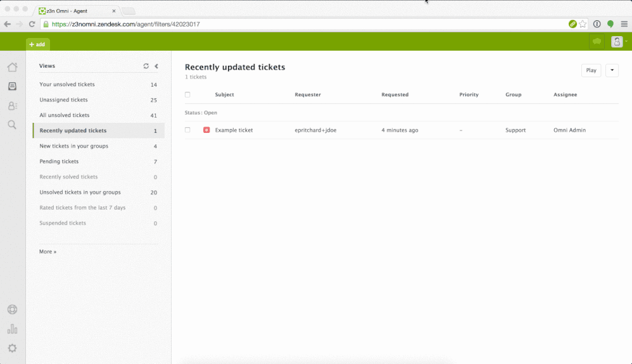Toggle the select-all tickets checkbox
Screen dimensions: 632x364
click(x=187, y=95)
